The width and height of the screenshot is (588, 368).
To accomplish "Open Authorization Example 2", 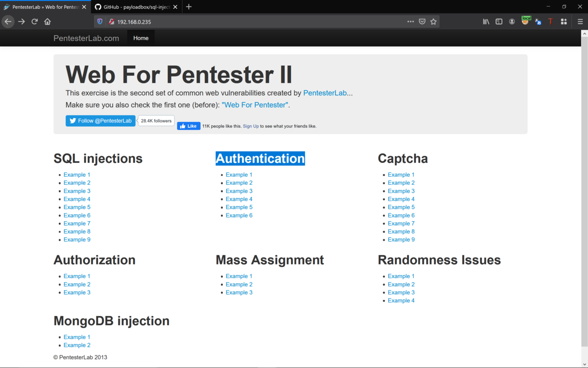I will click(x=77, y=284).
